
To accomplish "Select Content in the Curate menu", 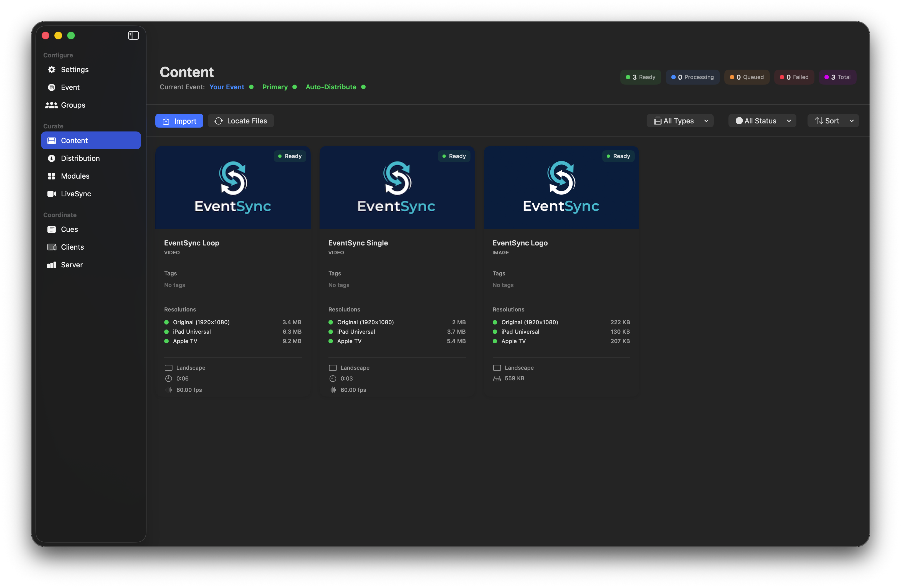I will coord(75,140).
